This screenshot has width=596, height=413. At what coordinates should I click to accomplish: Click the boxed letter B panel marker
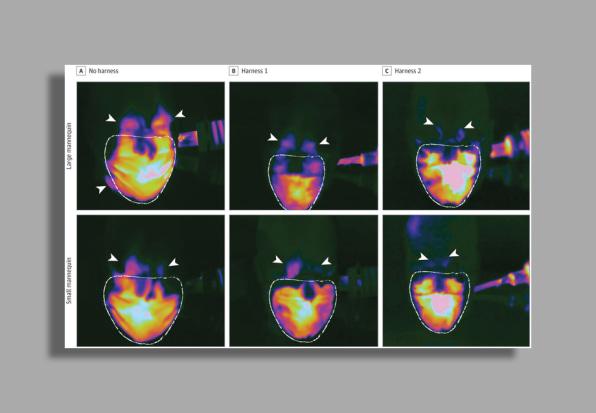click(x=233, y=71)
